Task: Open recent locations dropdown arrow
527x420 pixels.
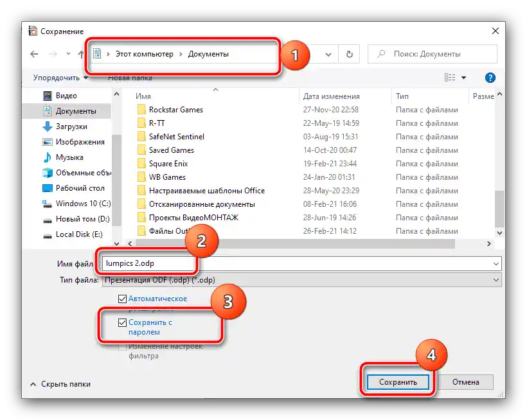Action: click(68, 54)
